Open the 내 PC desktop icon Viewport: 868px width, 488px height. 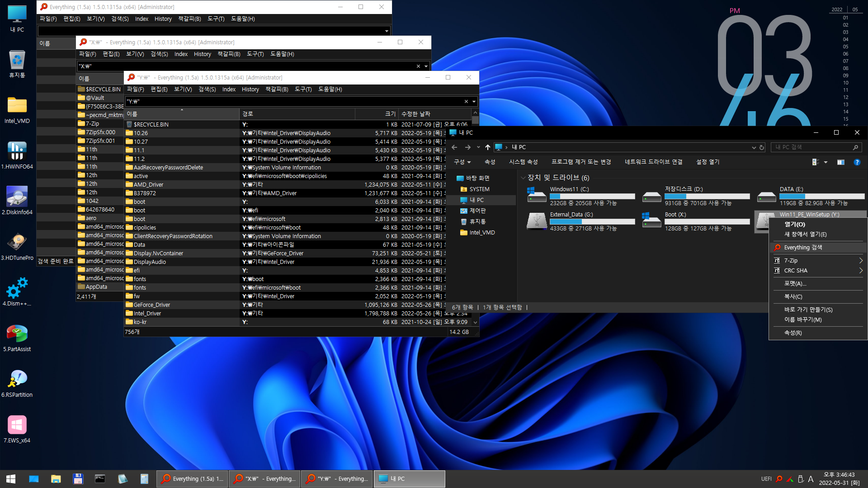tap(17, 19)
